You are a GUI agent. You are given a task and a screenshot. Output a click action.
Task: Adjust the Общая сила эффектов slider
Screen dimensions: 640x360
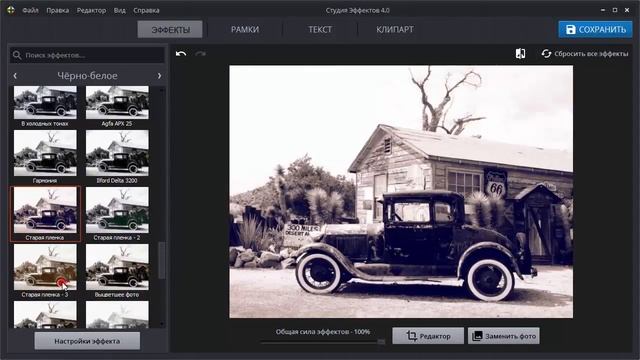point(323,342)
